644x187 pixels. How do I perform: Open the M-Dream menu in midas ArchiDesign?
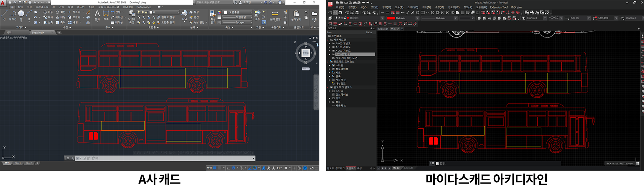tap(516, 7)
